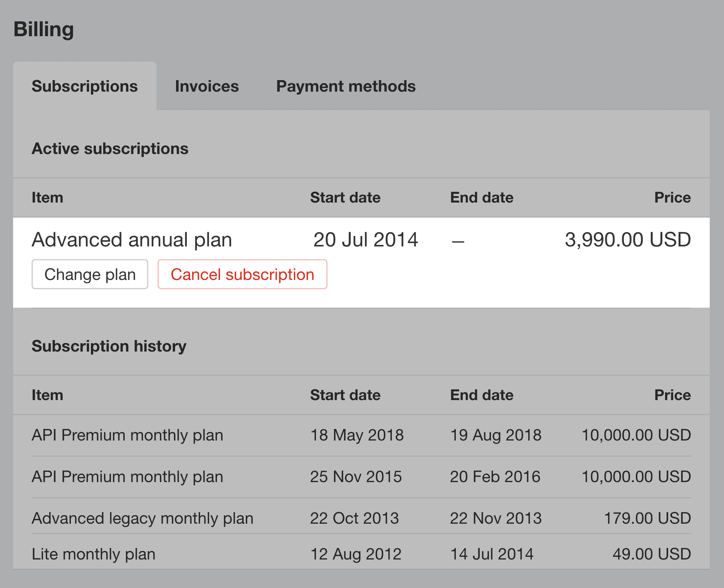Click the 19 Aug 2018 end date
This screenshot has height=588, width=724.
pyautogui.click(x=496, y=435)
